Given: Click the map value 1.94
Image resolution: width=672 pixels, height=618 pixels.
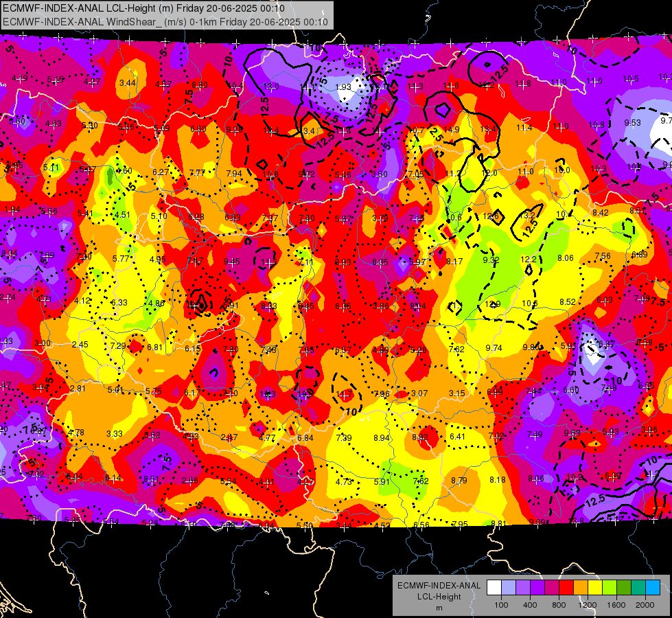Looking at the screenshot, I should click(x=12, y=209).
